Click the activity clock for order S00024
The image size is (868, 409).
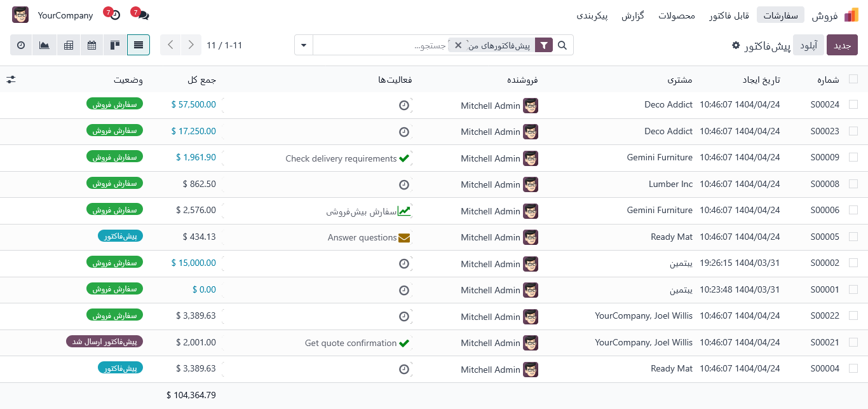pos(404,106)
